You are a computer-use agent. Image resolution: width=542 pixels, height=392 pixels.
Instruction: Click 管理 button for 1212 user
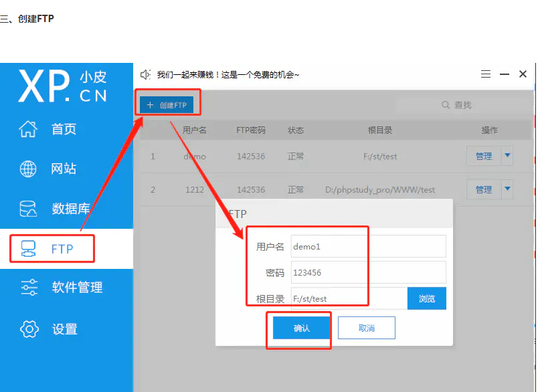click(x=483, y=189)
